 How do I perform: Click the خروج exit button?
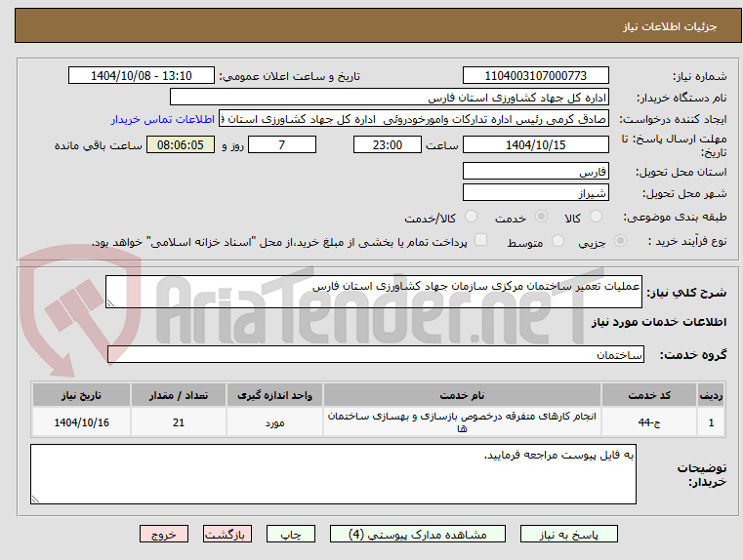(163, 534)
